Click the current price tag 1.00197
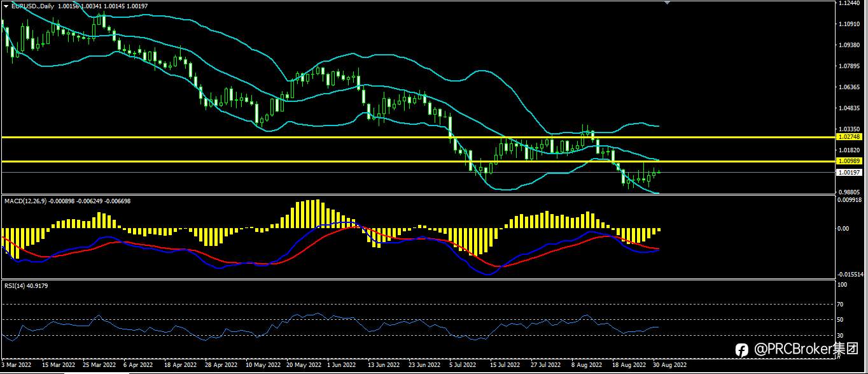 coord(850,172)
